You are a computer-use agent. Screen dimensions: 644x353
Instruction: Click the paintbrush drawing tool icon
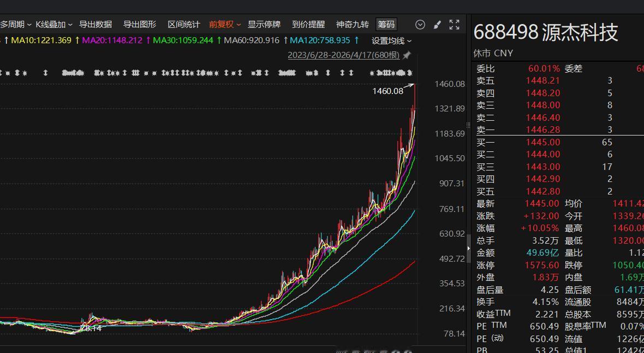pos(437,24)
